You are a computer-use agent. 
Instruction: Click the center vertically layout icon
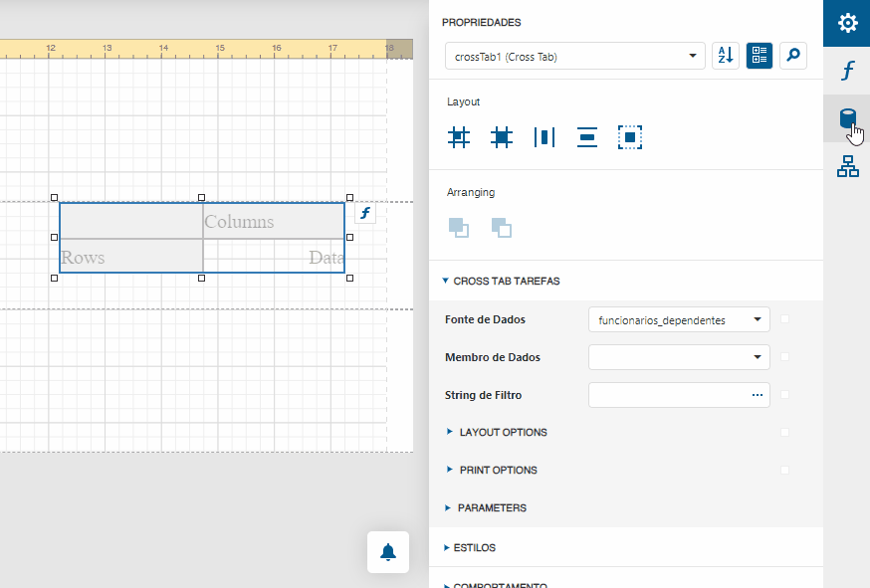tap(586, 137)
